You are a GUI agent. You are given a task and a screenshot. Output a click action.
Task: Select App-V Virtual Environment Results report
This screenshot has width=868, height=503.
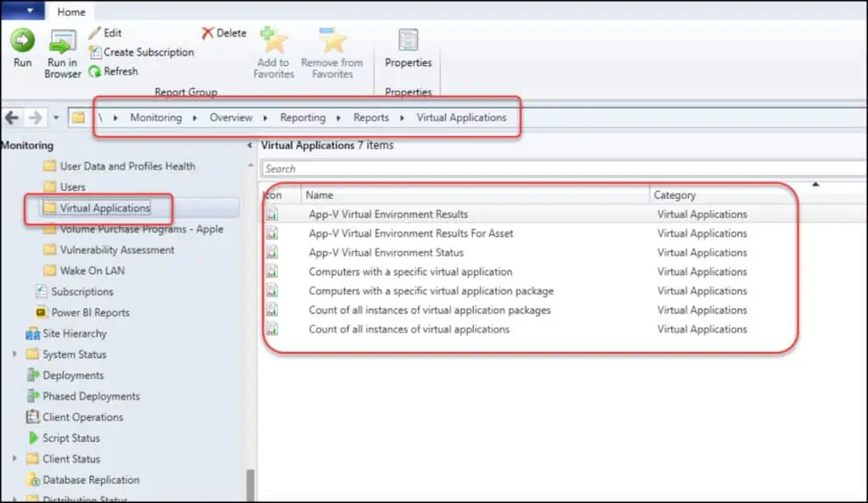(x=388, y=215)
